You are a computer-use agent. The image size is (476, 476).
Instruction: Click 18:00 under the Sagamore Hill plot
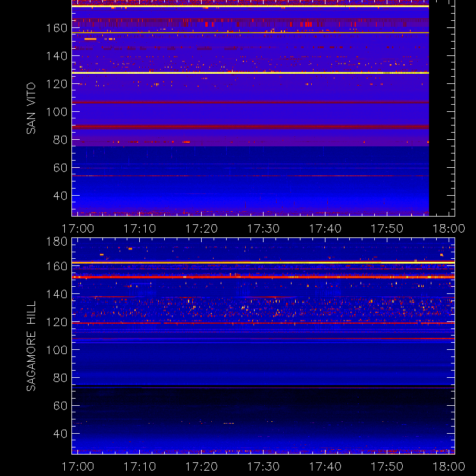point(449,466)
